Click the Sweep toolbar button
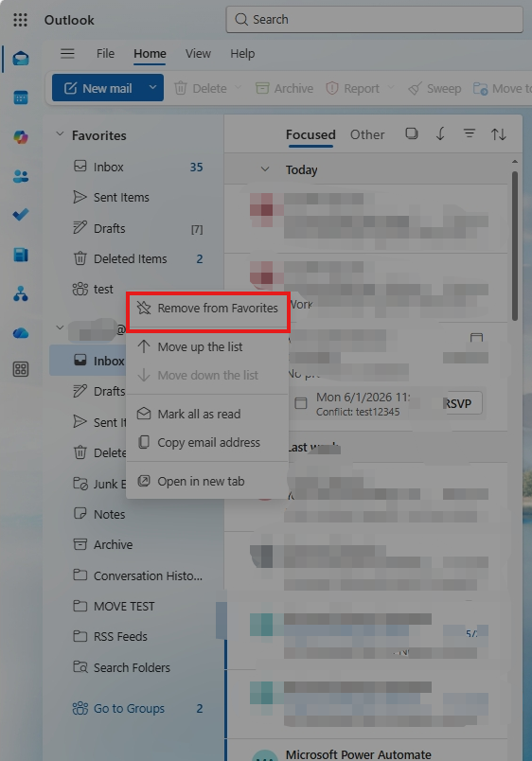 (x=434, y=88)
